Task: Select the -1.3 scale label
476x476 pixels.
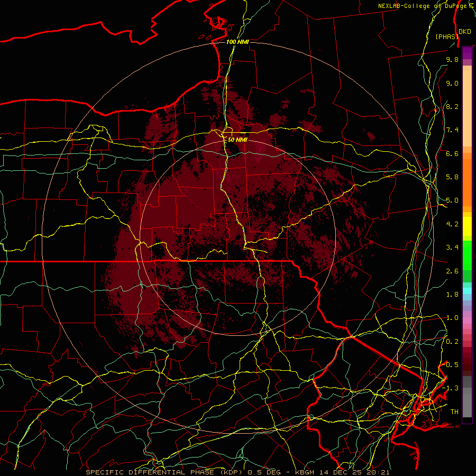Action: tap(451, 388)
